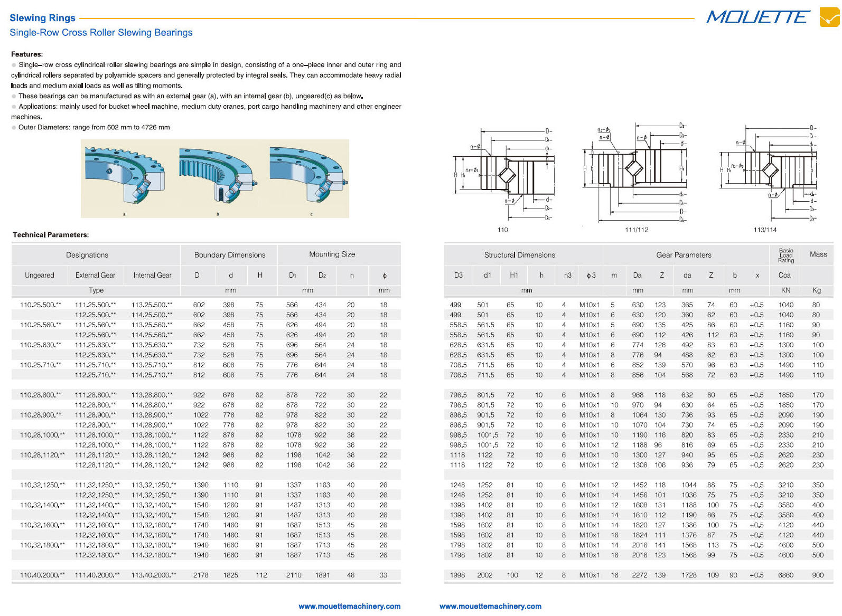
Task: Click the 'H1' column header
Action: (514, 276)
